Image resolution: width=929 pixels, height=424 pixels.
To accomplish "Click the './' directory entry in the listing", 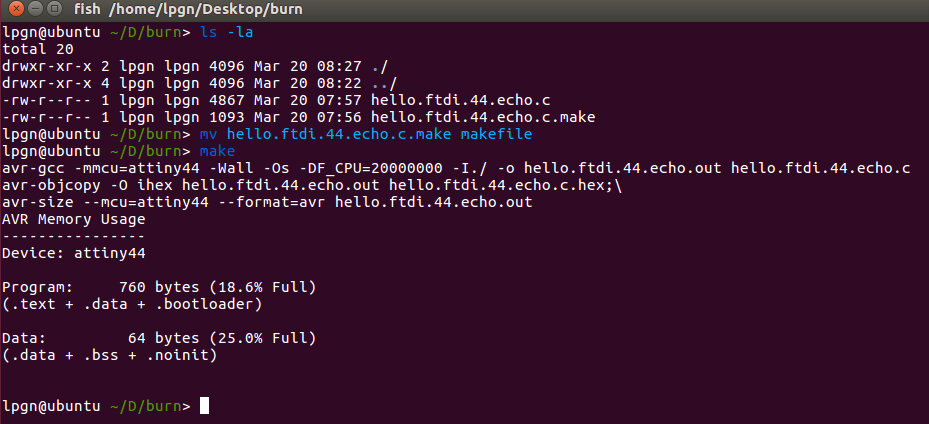I will coord(380,66).
